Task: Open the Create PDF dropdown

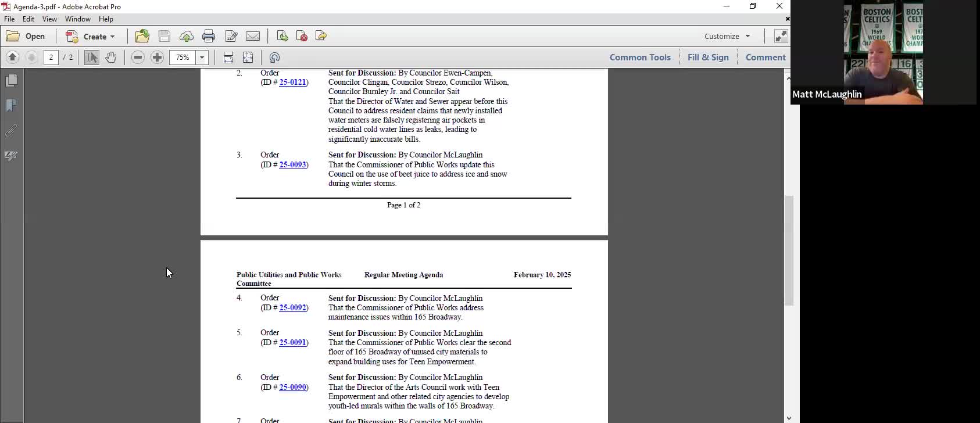Action: 91,36
